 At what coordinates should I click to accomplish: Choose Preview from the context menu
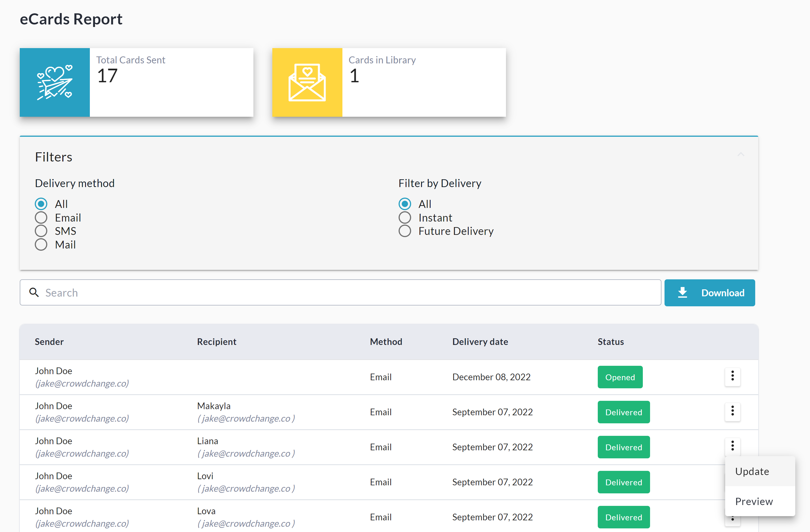tap(754, 501)
